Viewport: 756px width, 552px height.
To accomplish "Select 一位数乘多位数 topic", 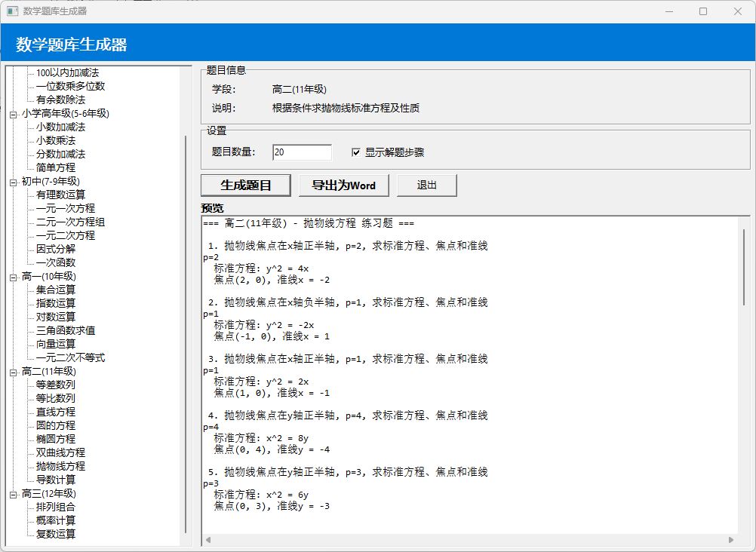I will coord(70,86).
